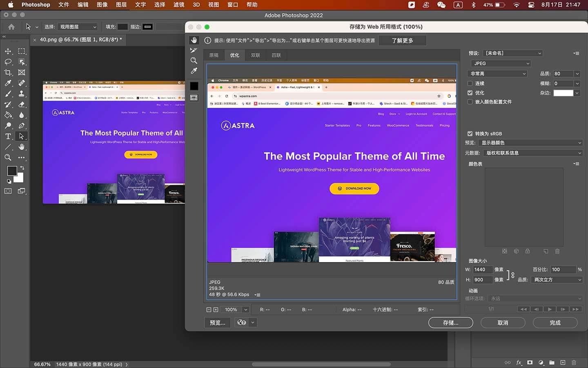The image size is (588, 368).
Task: Select the Rectangular Marquee tool
Action: (22, 51)
